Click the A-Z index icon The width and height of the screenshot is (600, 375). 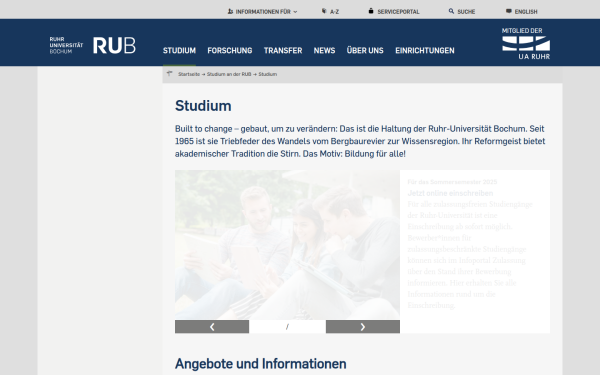[324, 11]
